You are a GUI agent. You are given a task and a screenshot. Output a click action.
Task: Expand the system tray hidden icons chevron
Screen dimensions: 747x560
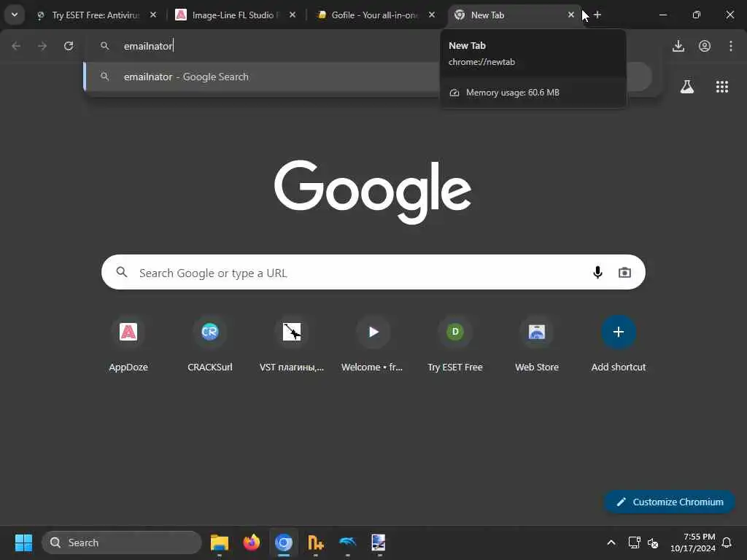tap(611, 542)
